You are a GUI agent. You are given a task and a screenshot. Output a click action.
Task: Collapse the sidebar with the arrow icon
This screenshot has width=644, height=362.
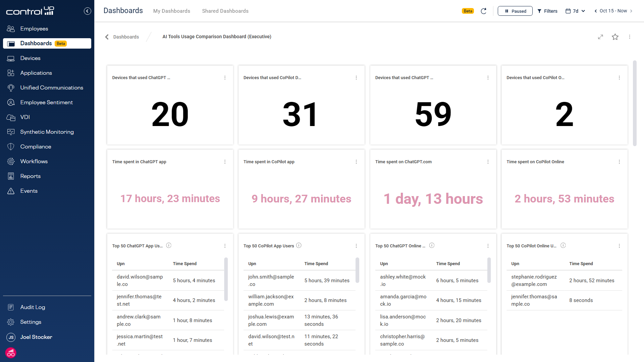pyautogui.click(x=87, y=11)
